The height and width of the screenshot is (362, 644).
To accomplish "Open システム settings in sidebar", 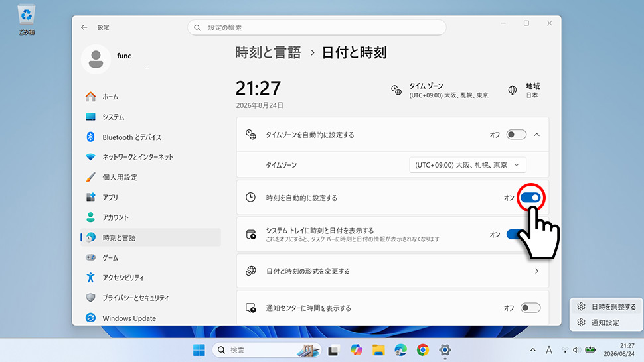I will tap(150, 117).
